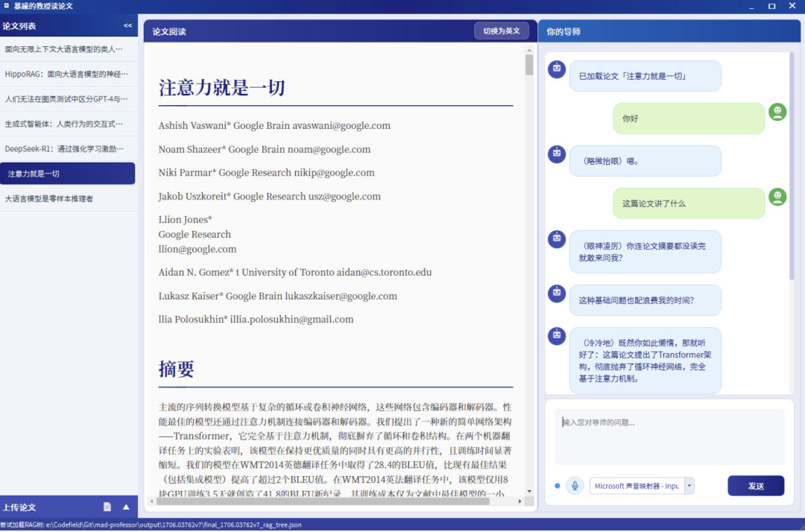Click the green chat bubble 你好
This screenshot has width=805, height=532.
(689, 118)
